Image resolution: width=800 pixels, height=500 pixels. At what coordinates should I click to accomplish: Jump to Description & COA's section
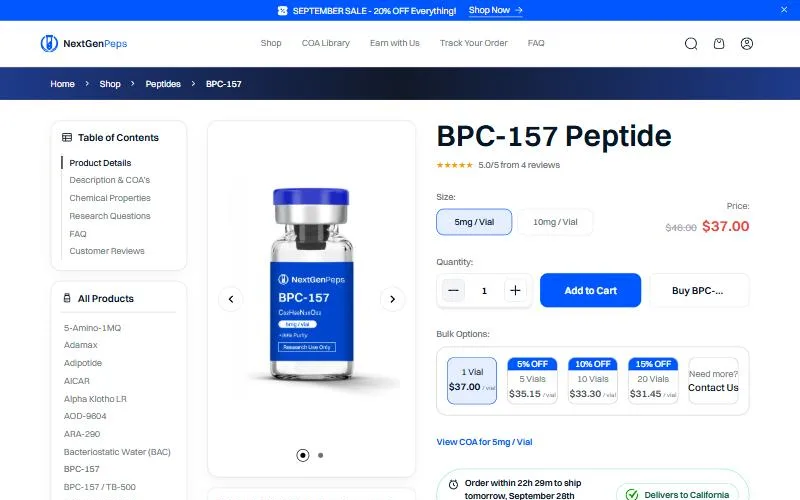tap(110, 180)
